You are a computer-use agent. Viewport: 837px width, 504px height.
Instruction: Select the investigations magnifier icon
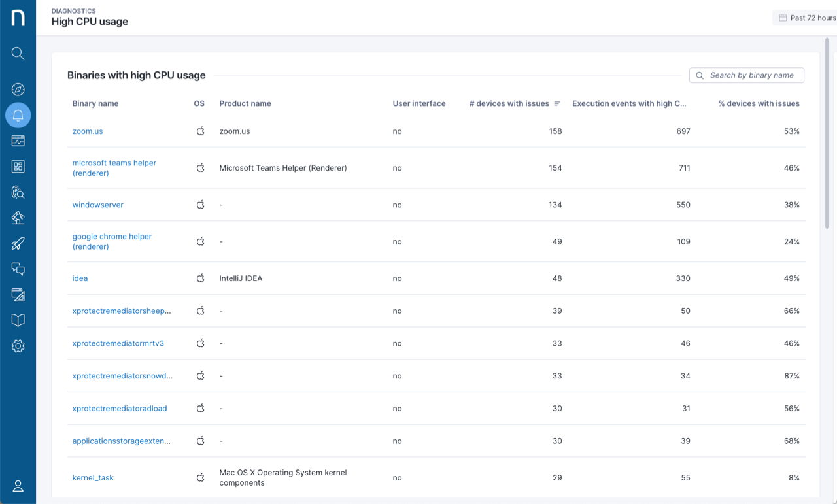[x=18, y=192]
